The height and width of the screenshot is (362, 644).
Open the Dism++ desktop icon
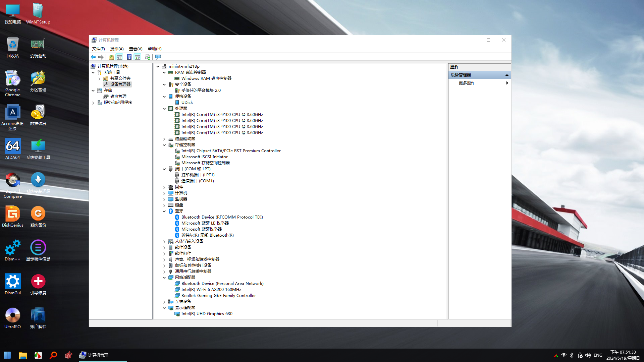pyautogui.click(x=13, y=251)
